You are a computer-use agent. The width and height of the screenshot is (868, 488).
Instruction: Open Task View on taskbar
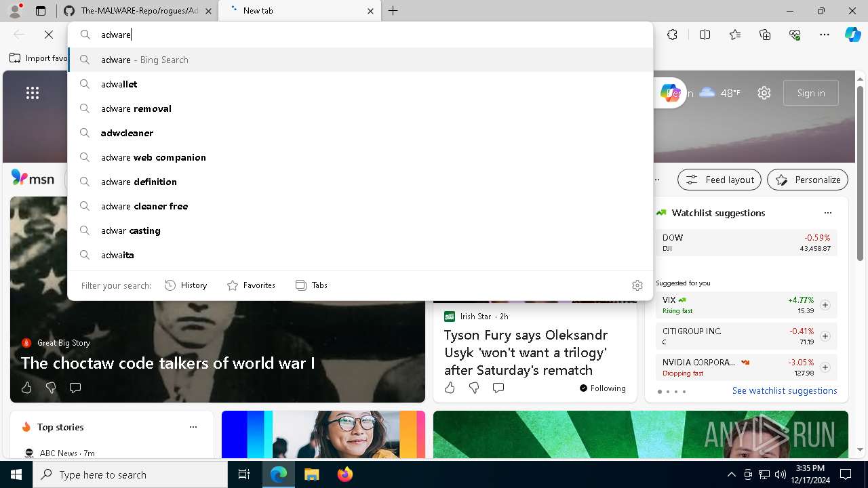tap(244, 474)
